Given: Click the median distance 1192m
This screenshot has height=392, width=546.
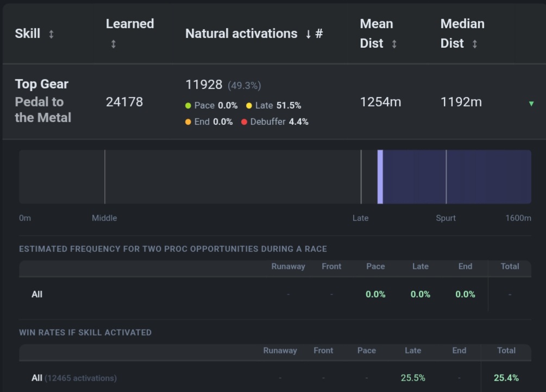Looking at the screenshot, I should [x=461, y=102].
